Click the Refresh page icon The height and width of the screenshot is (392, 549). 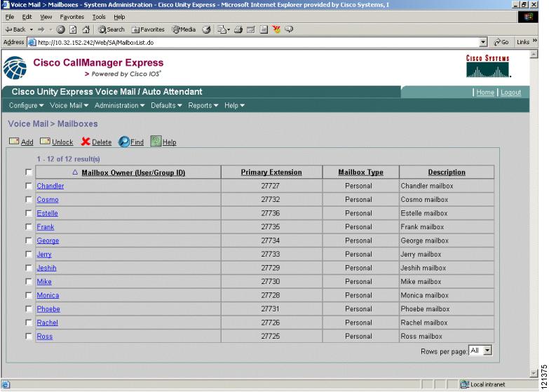[73, 29]
